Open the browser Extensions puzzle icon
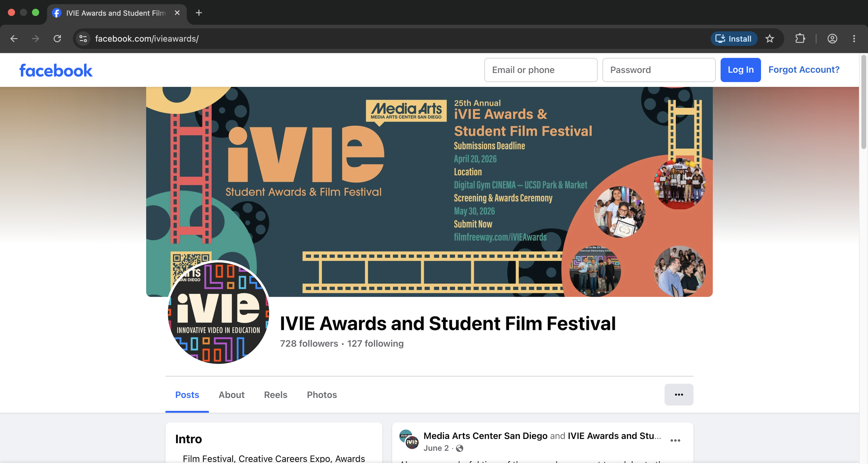 pos(800,39)
